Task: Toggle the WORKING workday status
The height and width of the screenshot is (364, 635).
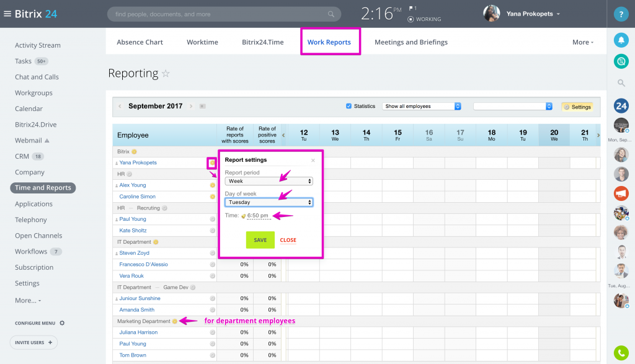Action: [x=424, y=19]
